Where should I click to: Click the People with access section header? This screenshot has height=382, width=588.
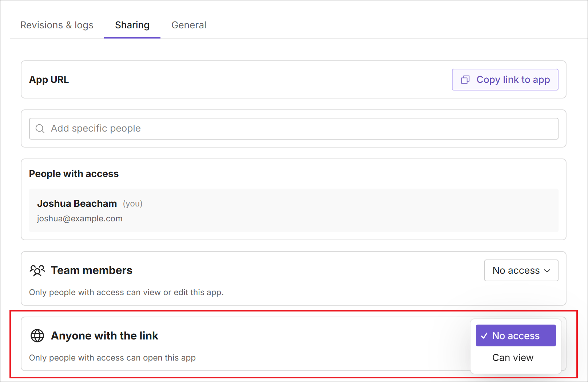73,174
